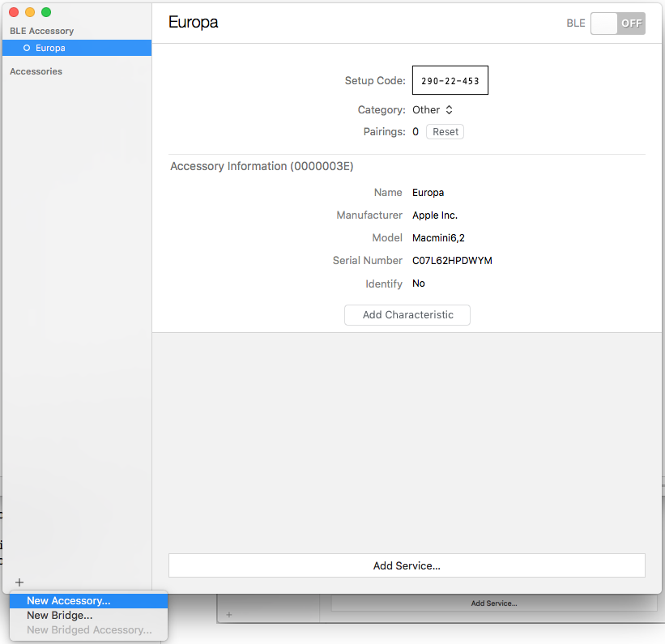The width and height of the screenshot is (665, 644).
Task: Choose New Accessory... from the popup menu
Action: tap(88, 601)
